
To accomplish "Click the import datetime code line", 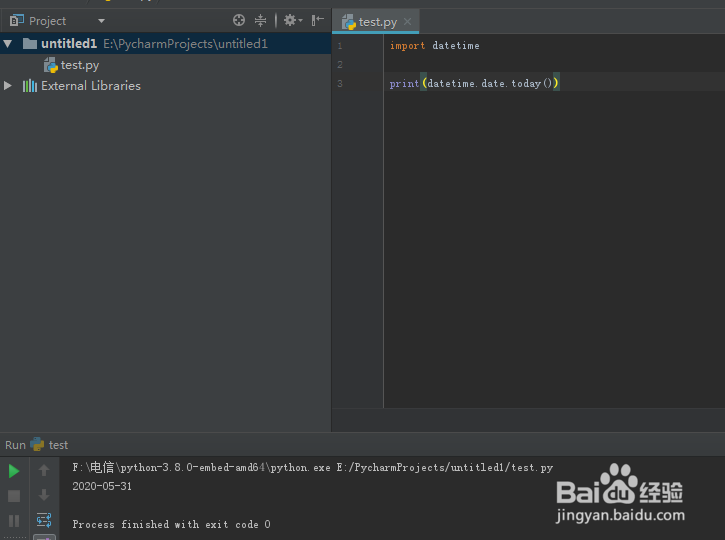I will (435, 46).
